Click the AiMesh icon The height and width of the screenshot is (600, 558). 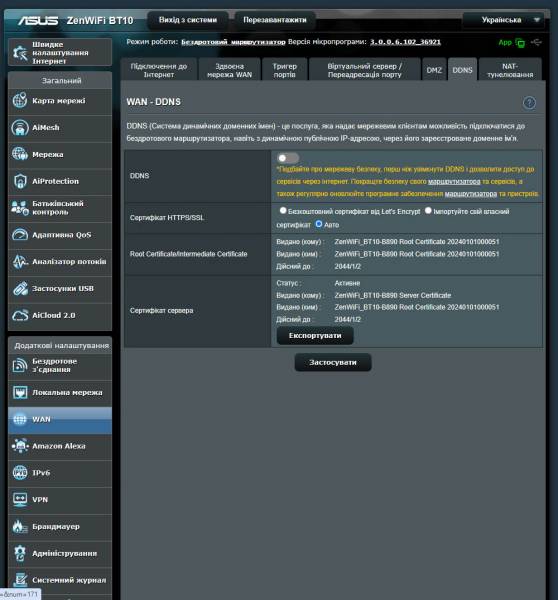(x=20, y=127)
